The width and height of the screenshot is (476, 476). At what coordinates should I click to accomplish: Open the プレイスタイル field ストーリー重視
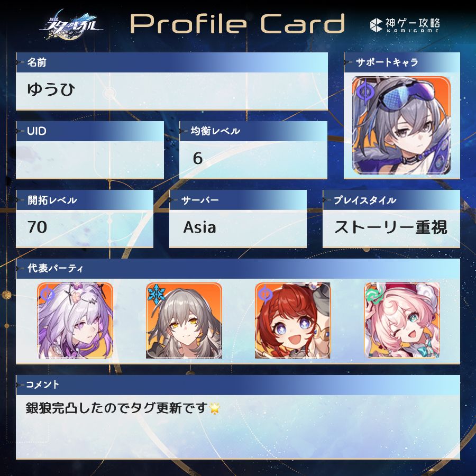pos(391,228)
